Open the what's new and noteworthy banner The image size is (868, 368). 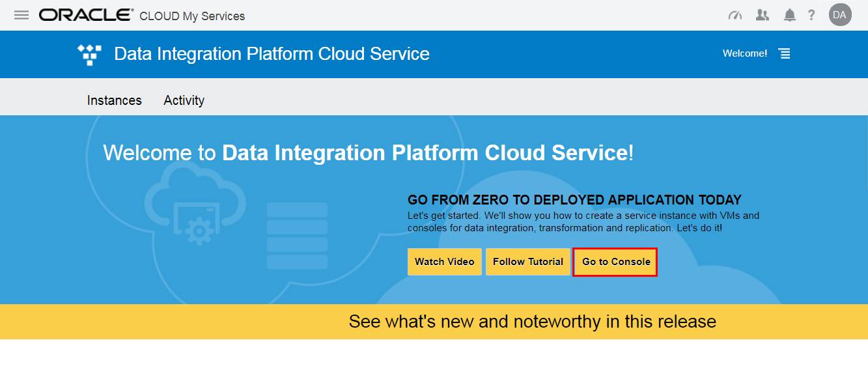[532, 322]
